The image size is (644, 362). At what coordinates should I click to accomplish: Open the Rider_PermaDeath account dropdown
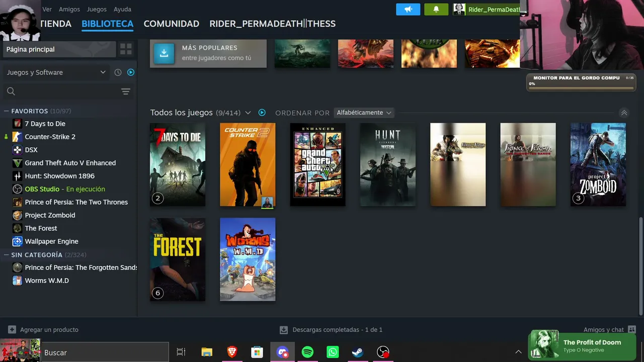[x=493, y=10]
